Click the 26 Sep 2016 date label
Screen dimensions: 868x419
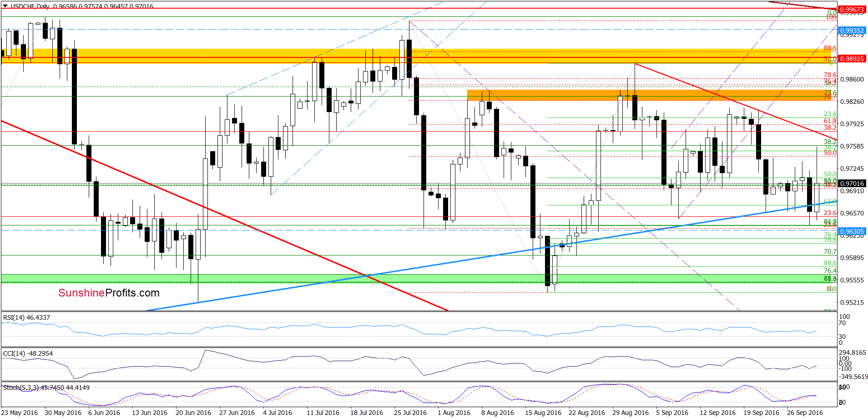click(805, 413)
